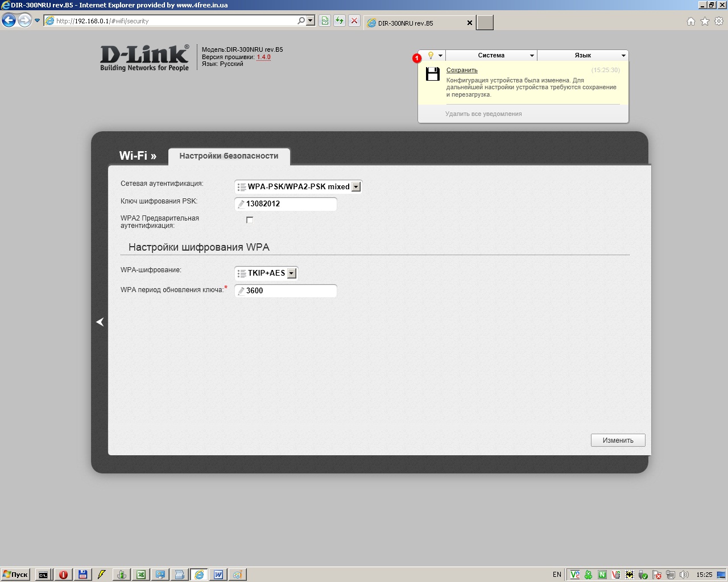The width and height of the screenshot is (728, 582).
Task: Click the browser Forward arrow
Action: [x=24, y=20]
